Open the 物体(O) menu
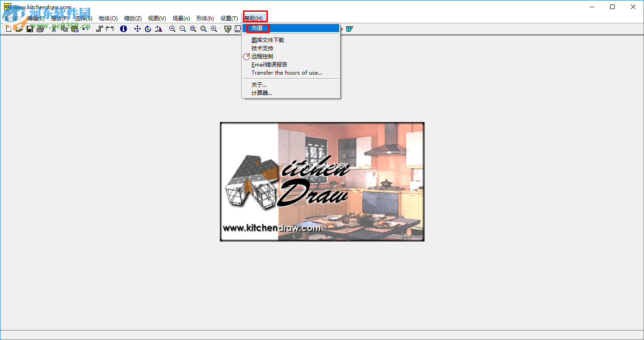Viewport: 644px width, 340px height. (108, 19)
